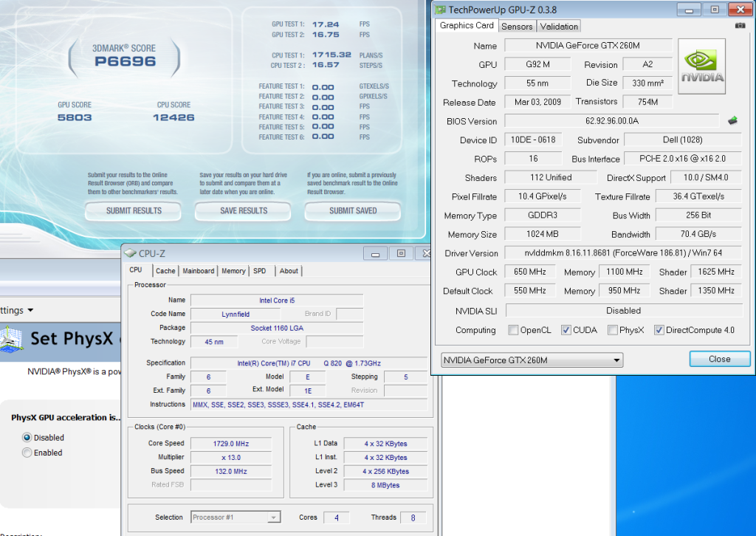Click the BIOS save chip icon in GPU-Z
Viewport: 756px width, 536px height.
click(x=732, y=120)
